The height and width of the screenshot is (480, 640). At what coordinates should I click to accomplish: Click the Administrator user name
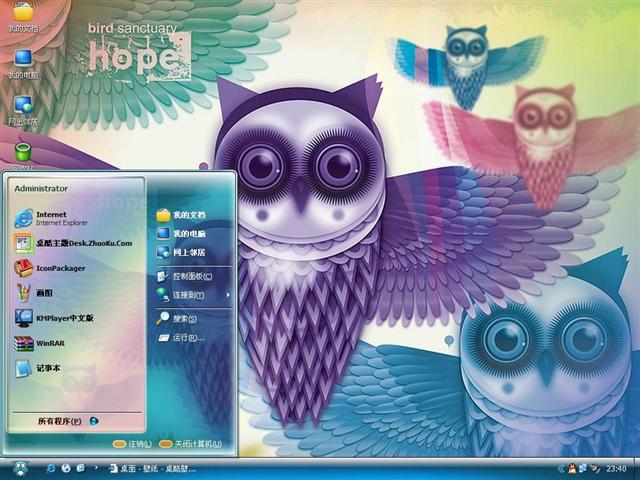[x=41, y=189]
